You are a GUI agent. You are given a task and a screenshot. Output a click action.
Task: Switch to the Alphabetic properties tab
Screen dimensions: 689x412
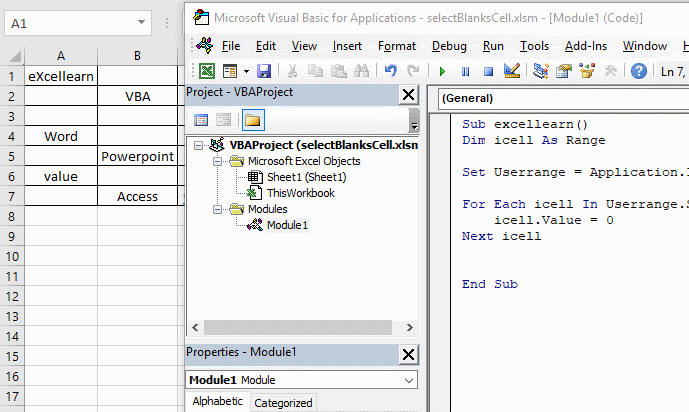click(x=218, y=401)
